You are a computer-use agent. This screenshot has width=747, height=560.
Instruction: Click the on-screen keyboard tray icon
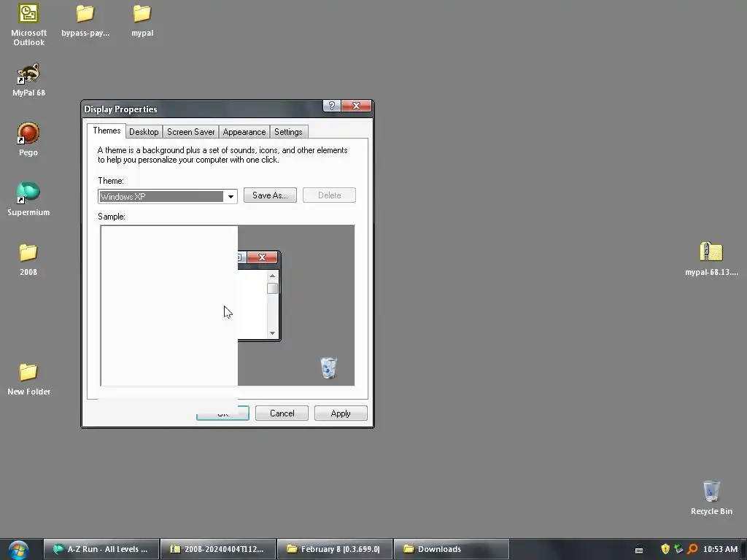click(639, 550)
